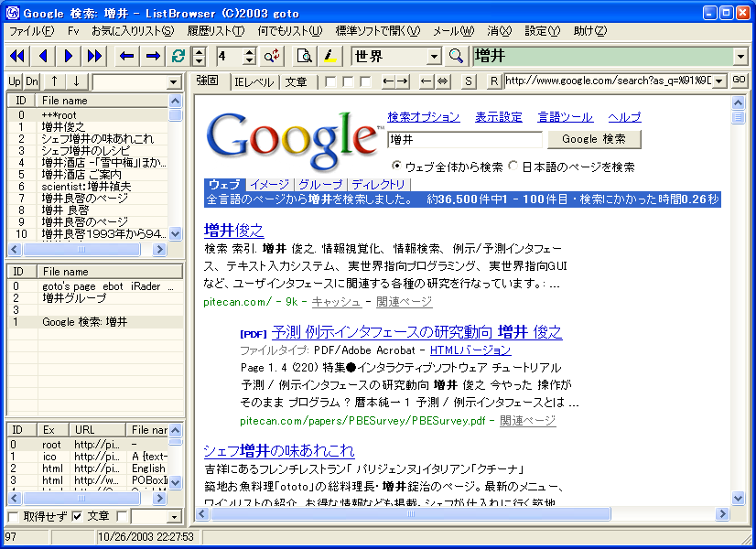This screenshot has height=549, width=756.
Task: Click the blue forward arrow toolbar icon
Action: 154,57
